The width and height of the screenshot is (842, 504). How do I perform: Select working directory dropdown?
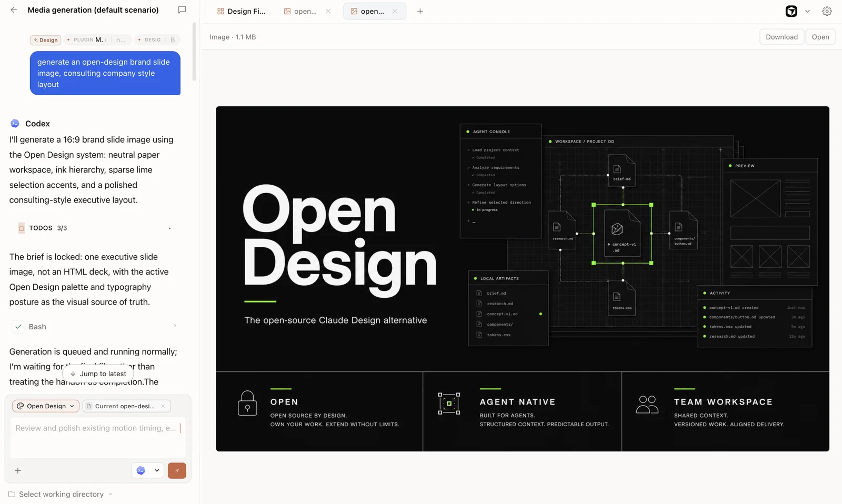[x=61, y=494]
